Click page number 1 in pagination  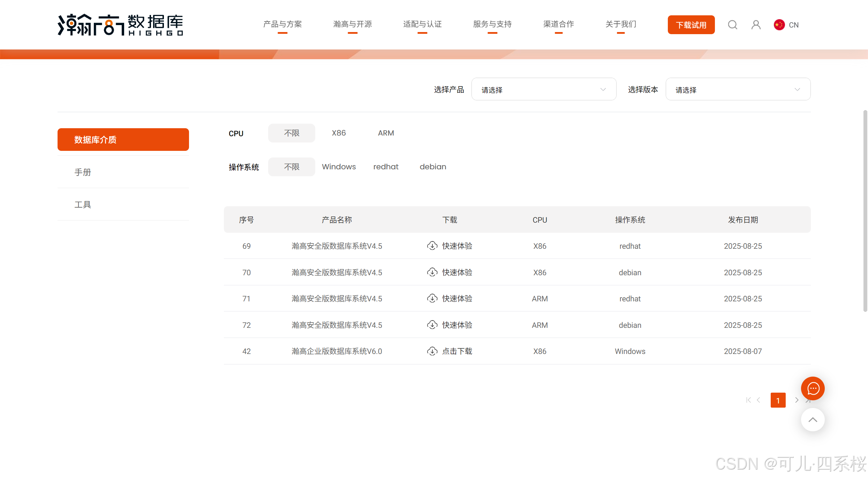[x=778, y=400]
